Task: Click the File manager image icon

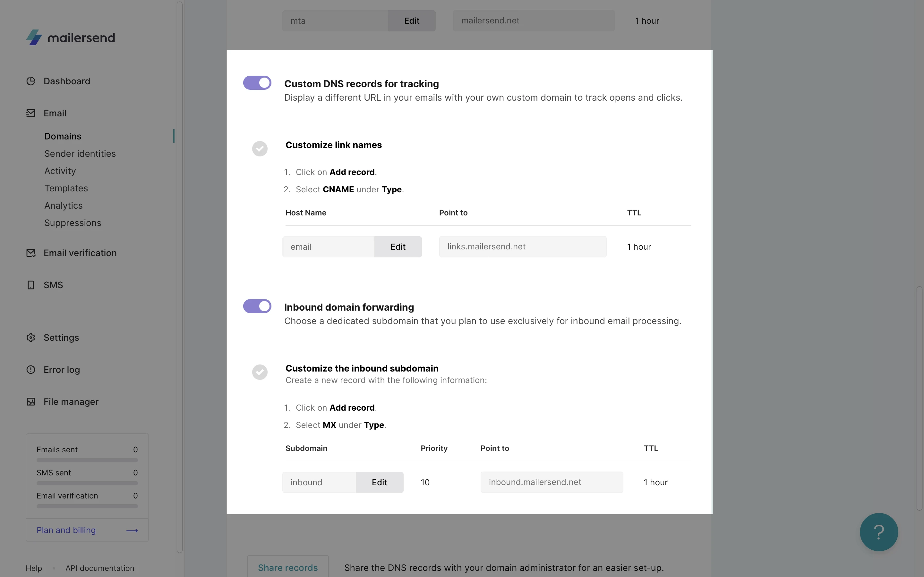Action: click(30, 402)
